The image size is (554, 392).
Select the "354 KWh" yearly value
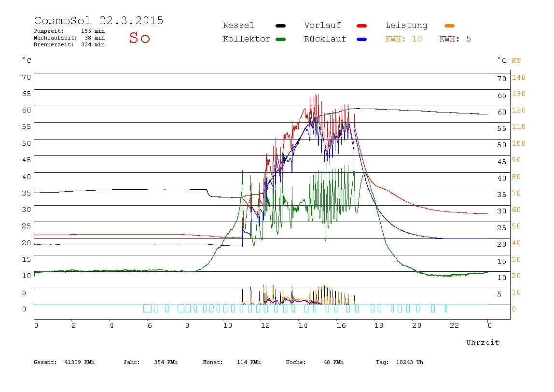click(x=166, y=362)
